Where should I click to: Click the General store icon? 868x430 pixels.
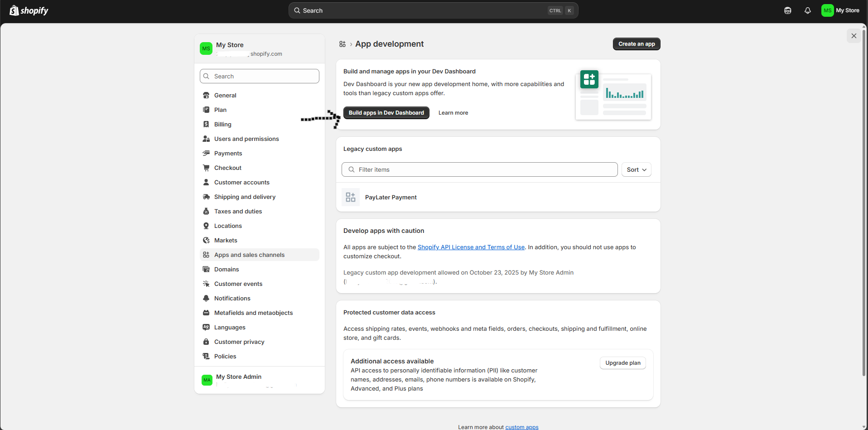[x=206, y=95]
